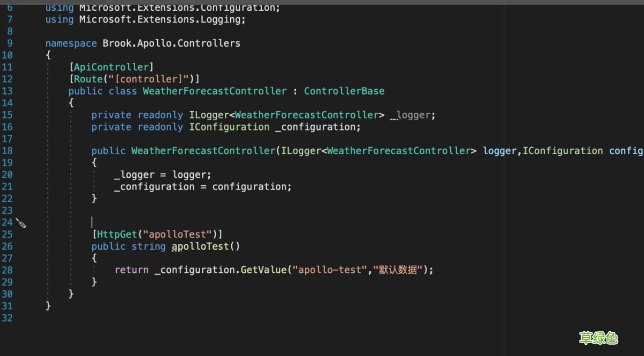
Task: Click the editor scrollbar on the right edge
Action: (640, 161)
